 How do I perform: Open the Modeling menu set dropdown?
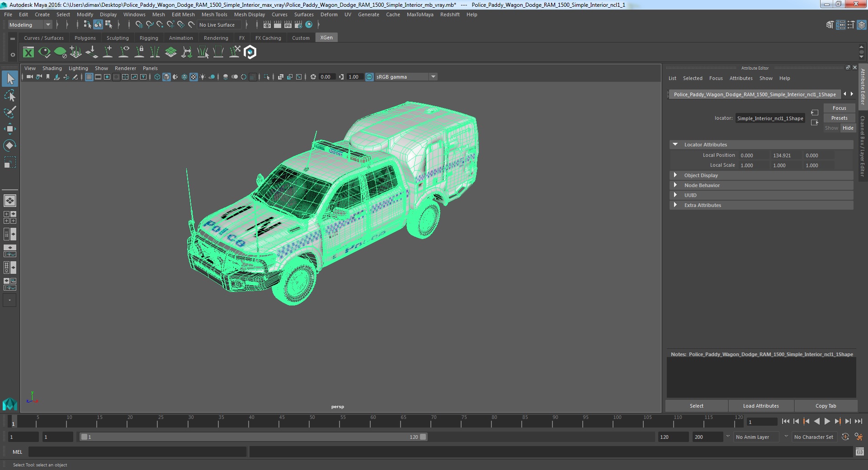(x=30, y=25)
